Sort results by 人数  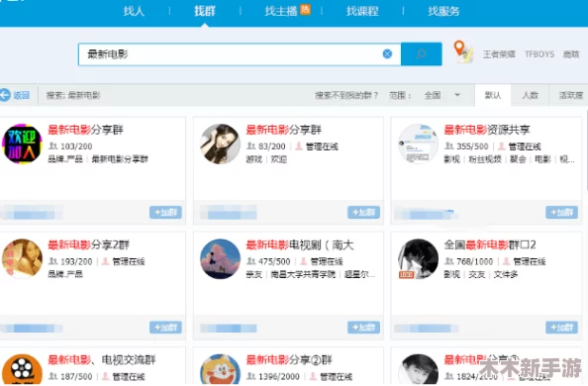coord(531,95)
